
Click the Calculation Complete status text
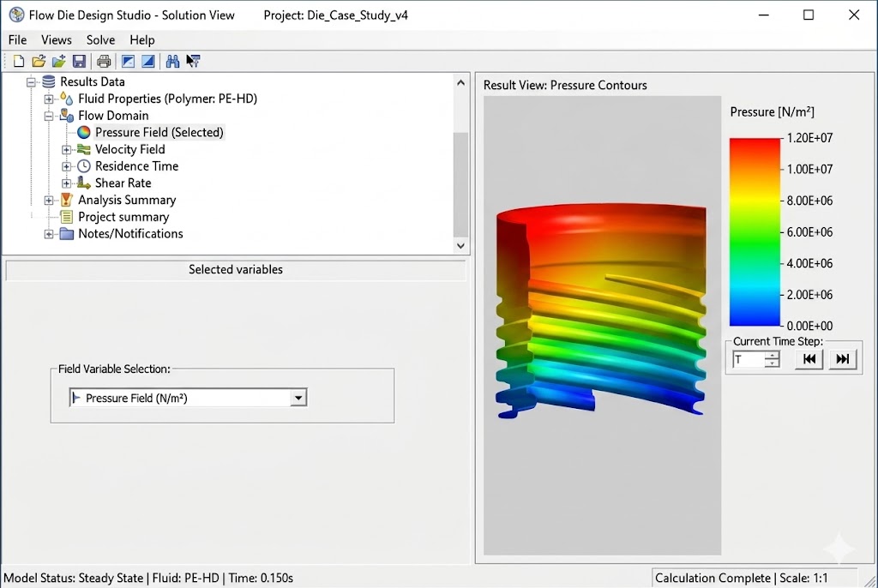coord(713,578)
